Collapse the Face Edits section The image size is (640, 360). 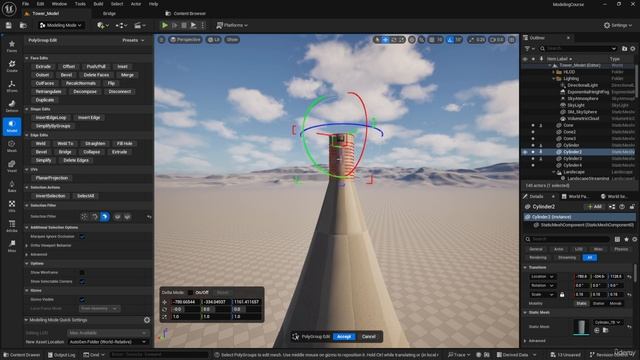[x=27, y=58]
